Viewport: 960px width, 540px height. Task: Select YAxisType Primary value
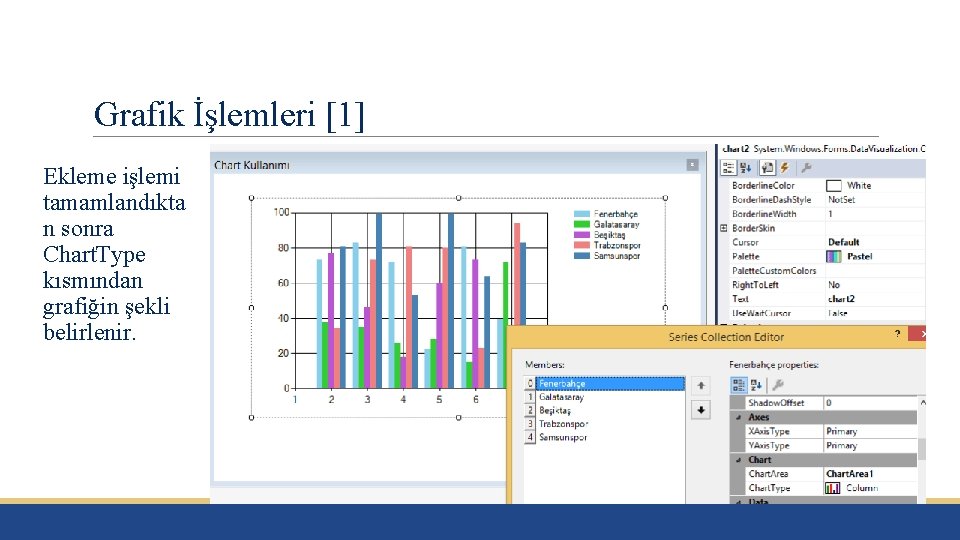(x=871, y=446)
